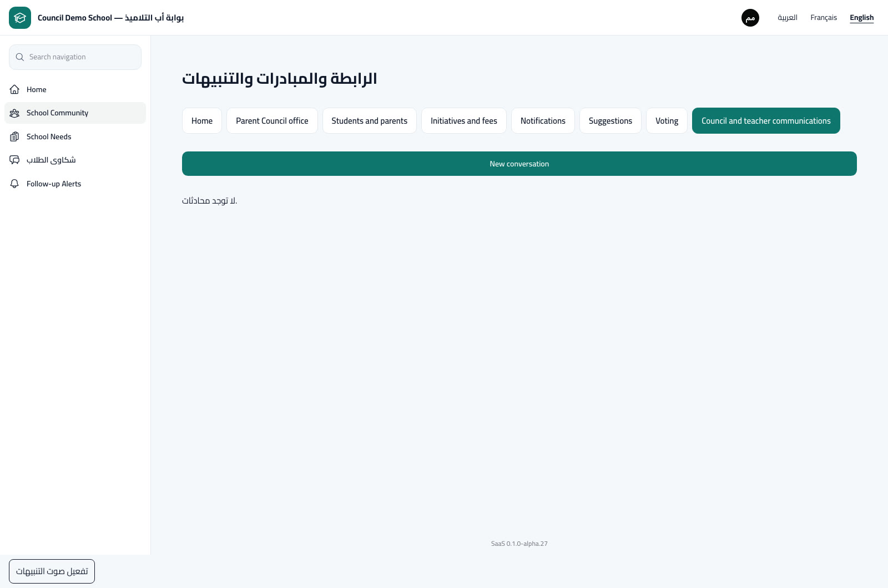
Task: Select Council and teacher communications tab
Action: pos(766,121)
